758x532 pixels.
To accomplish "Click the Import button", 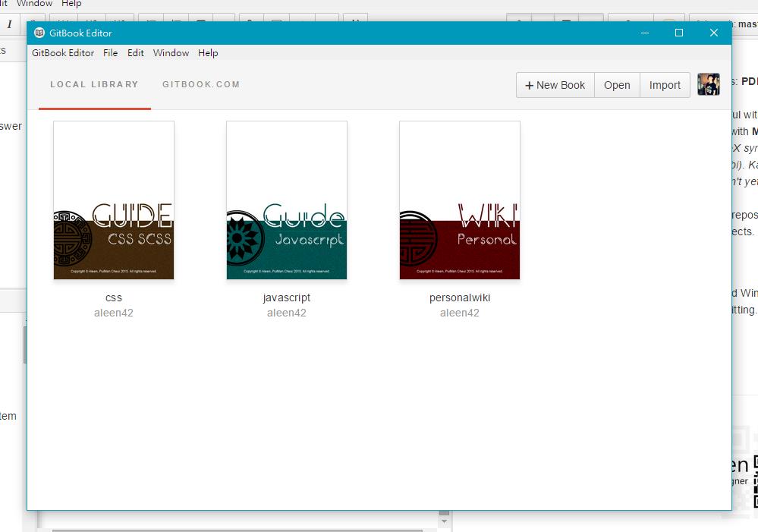I will coord(665,85).
